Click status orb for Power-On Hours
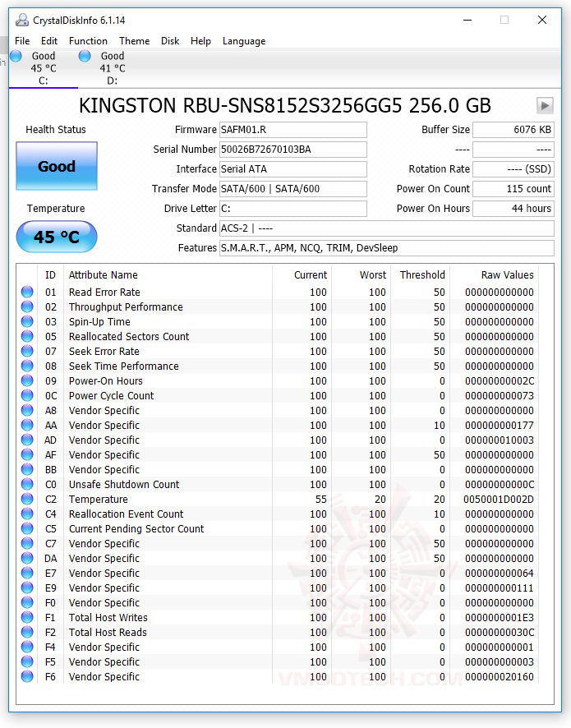Screen dimensions: 571x728 (x=27, y=380)
